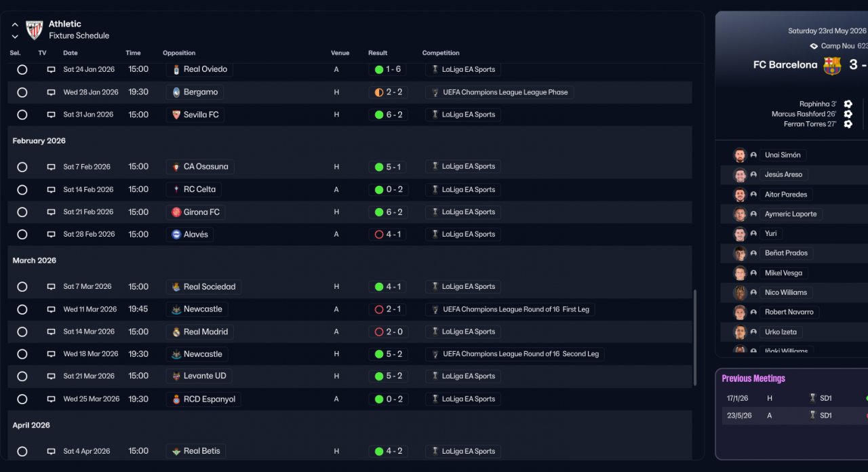Sort fixtures by Result column

click(x=378, y=53)
